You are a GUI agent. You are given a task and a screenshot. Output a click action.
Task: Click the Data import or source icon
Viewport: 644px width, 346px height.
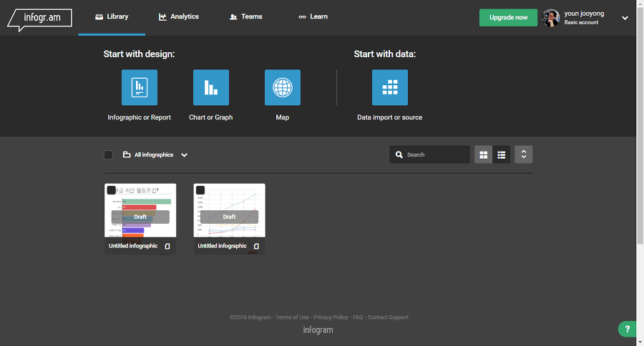pos(390,87)
